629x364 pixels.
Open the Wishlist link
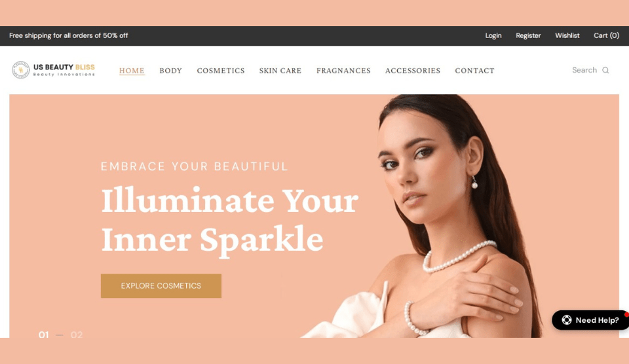(x=567, y=35)
